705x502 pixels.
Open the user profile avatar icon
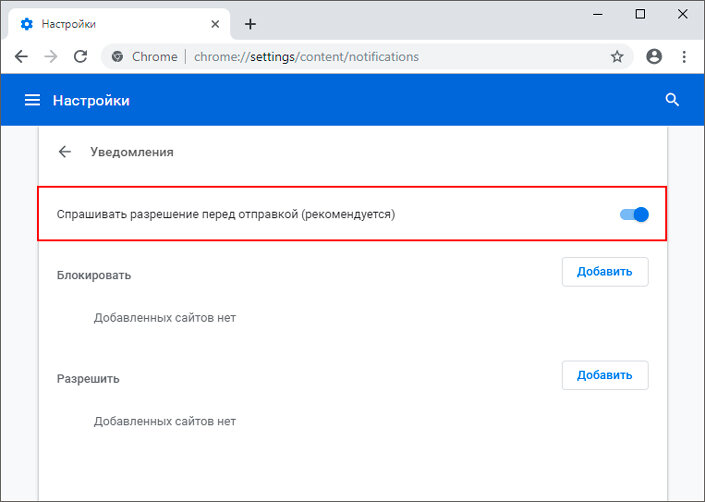654,57
